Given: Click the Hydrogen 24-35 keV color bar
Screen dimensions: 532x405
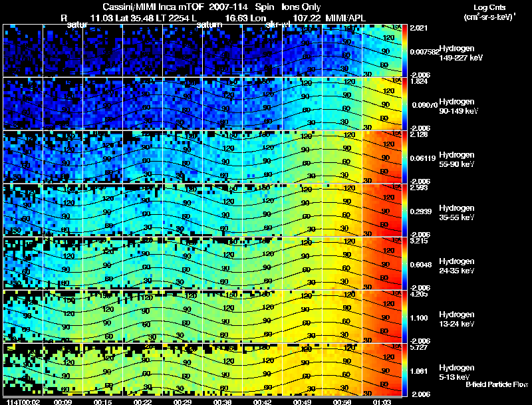Looking at the screenshot, I should (x=404, y=263).
